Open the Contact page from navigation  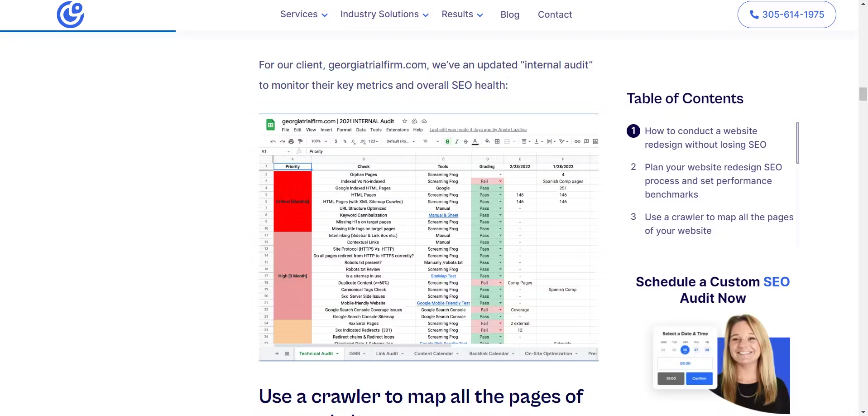(x=555, y=15)
